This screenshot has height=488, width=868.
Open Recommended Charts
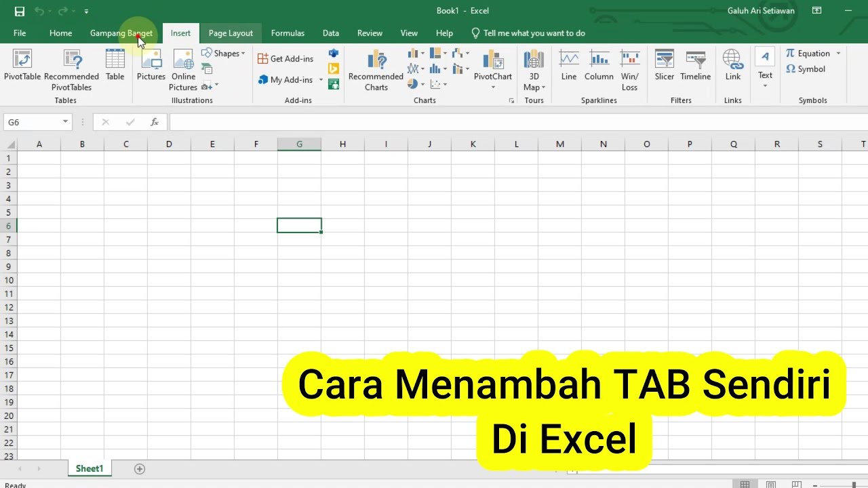[376, 70]
